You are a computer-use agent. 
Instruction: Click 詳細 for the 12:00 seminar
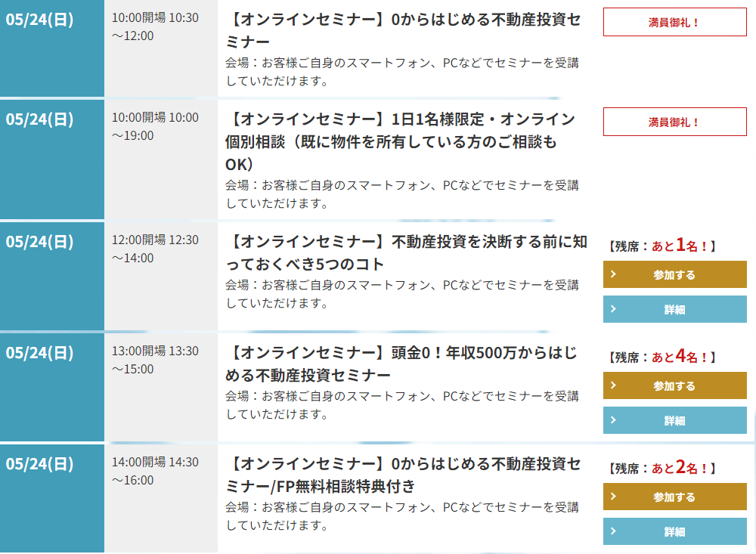[674, 309]
